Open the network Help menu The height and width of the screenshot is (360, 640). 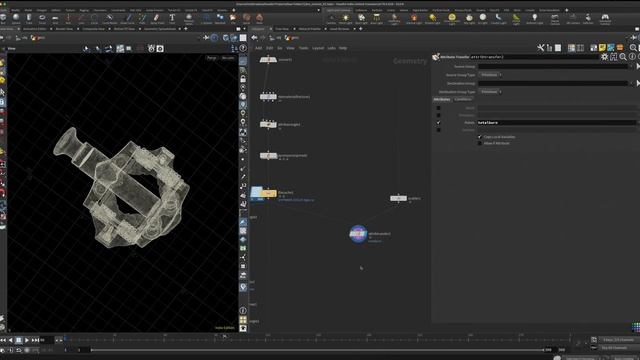click(x=343, y=48)
